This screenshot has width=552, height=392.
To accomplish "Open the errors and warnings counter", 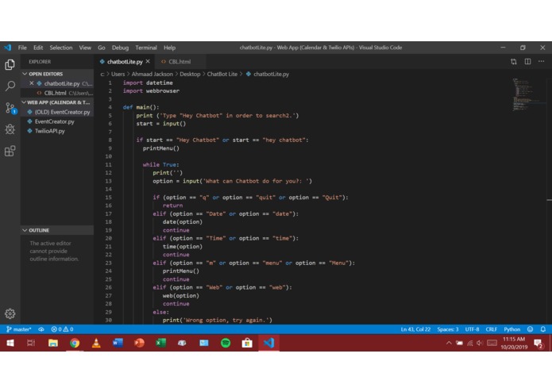I will pyautogui.click(x=62, y=329).
